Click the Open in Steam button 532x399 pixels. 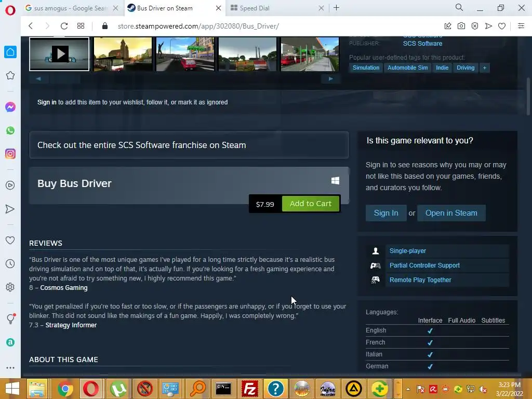pyautogui.click(x=451, y=212)
